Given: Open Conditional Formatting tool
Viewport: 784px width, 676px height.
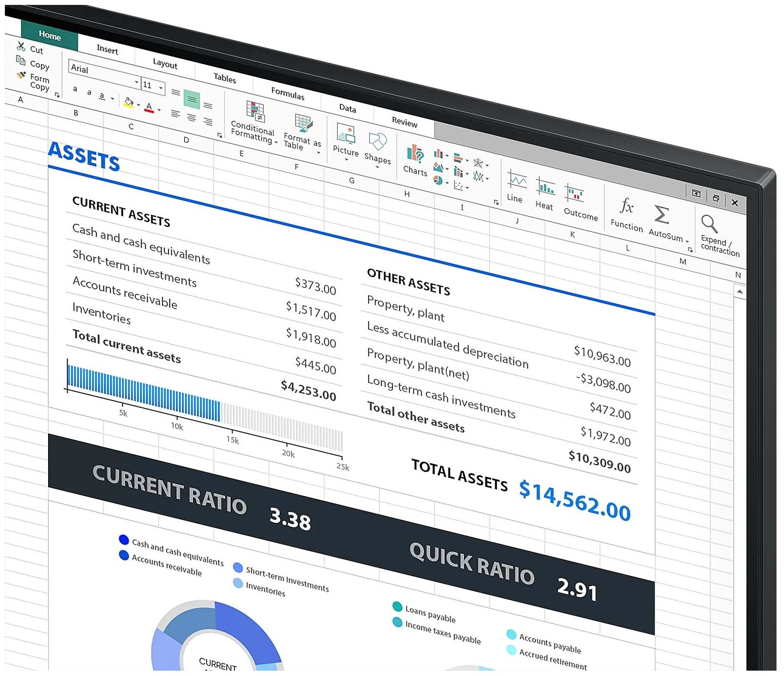Looking at the screenshot, I should pos(253,123).
